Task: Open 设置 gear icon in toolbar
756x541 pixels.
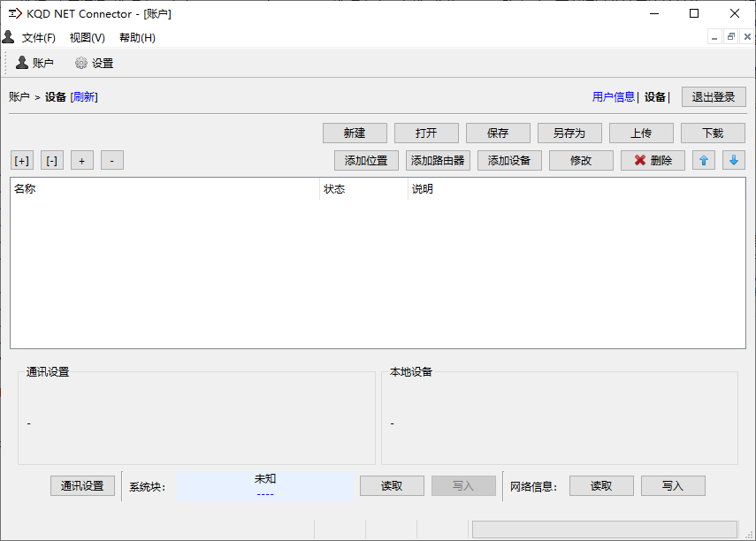Action: tap(81, 63)
